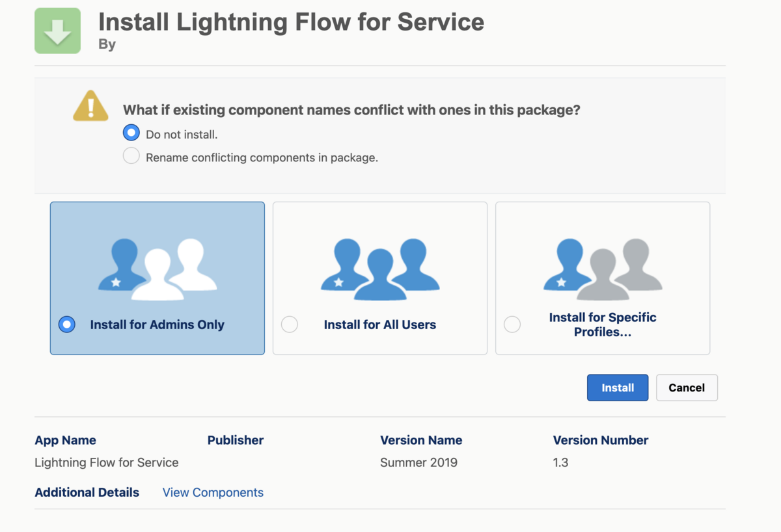Click the Cancel button
This screenshot has height=532, width=781.
687,388
